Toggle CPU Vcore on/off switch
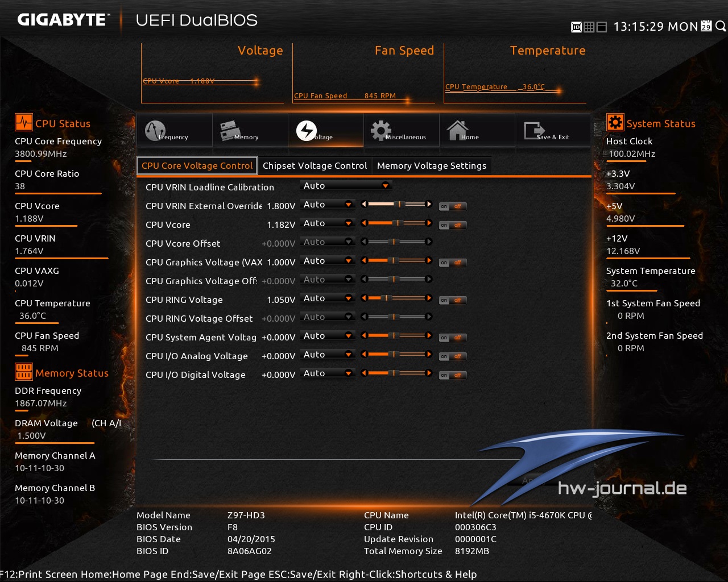This screenshot has height=582, width=728. pos(452,225)
